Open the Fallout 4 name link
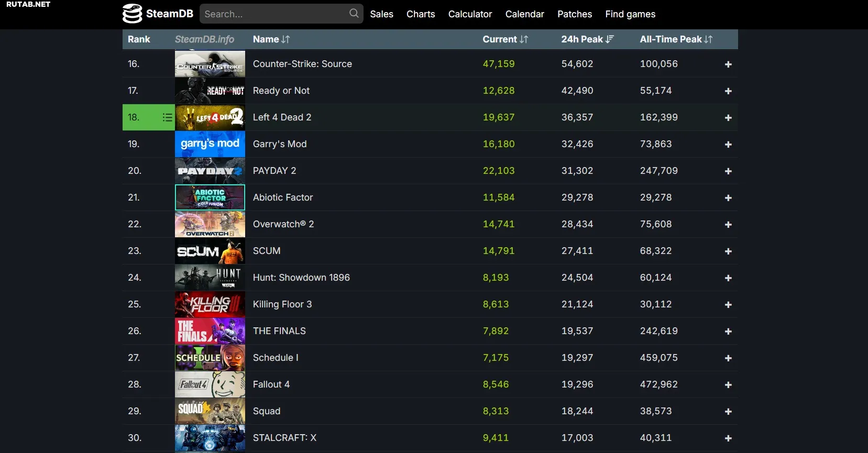The height and width of the screenshot is (453, 868). 271,384
